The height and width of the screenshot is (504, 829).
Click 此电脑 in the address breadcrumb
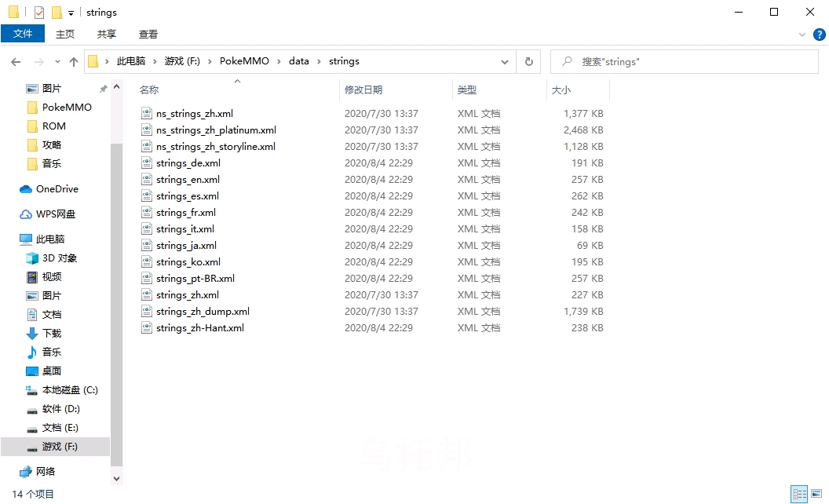tap(130, 60)
